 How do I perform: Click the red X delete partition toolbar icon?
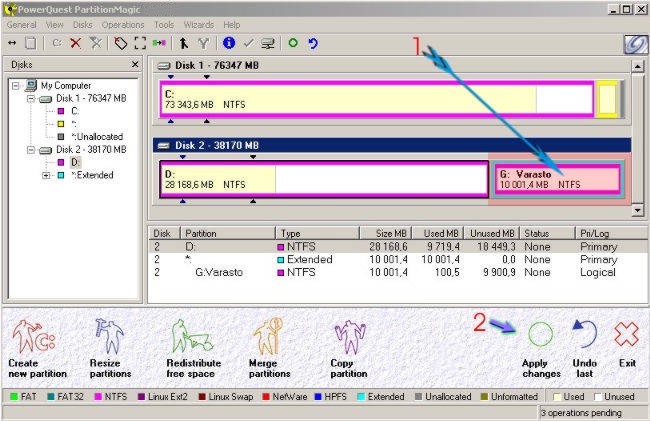point(75,43)
